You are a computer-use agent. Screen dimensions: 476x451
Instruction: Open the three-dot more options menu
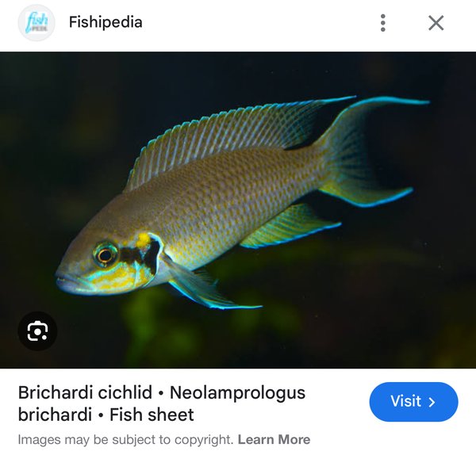(383, 23)
